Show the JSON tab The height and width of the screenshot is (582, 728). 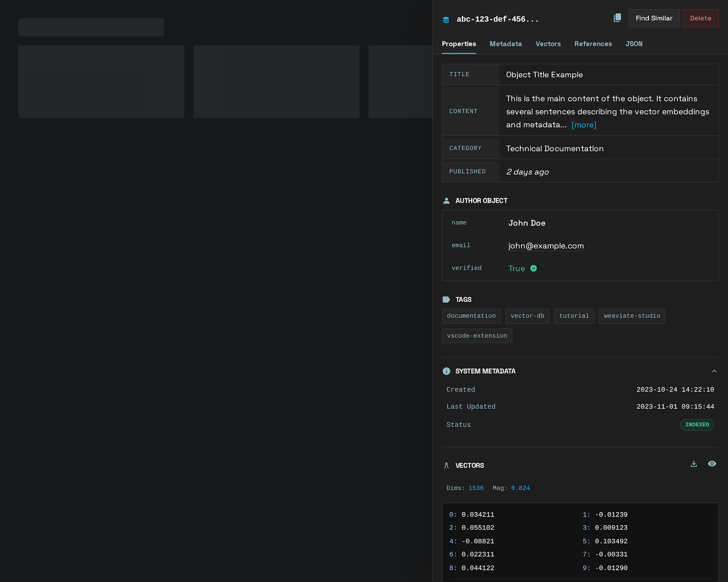coord(634,44)
